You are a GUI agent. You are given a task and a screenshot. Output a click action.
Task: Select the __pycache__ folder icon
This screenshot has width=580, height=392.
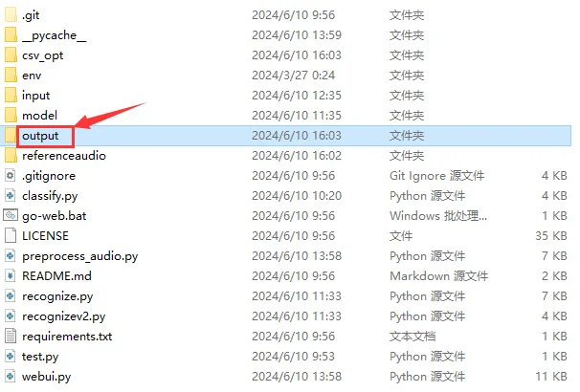tap(11, 34)
